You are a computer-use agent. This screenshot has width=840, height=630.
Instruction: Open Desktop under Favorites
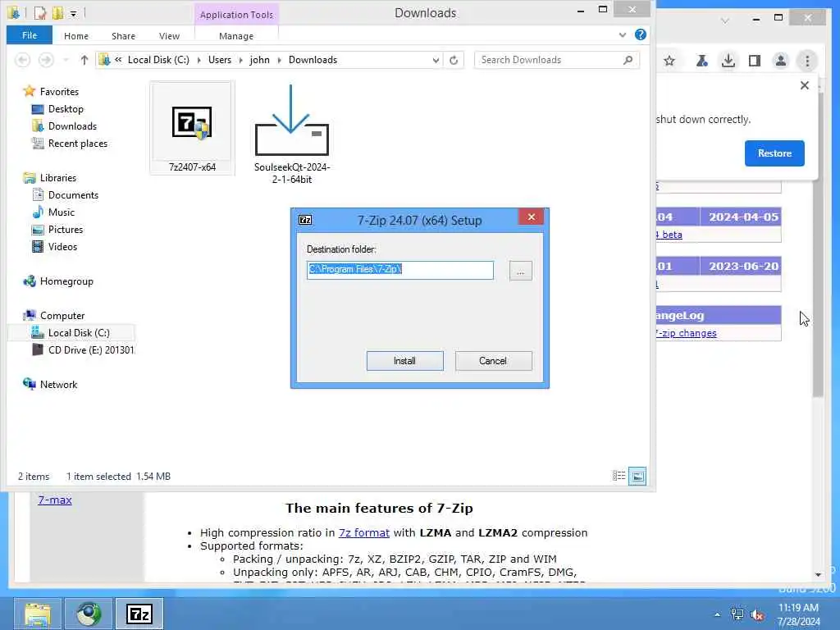(66, 109)
